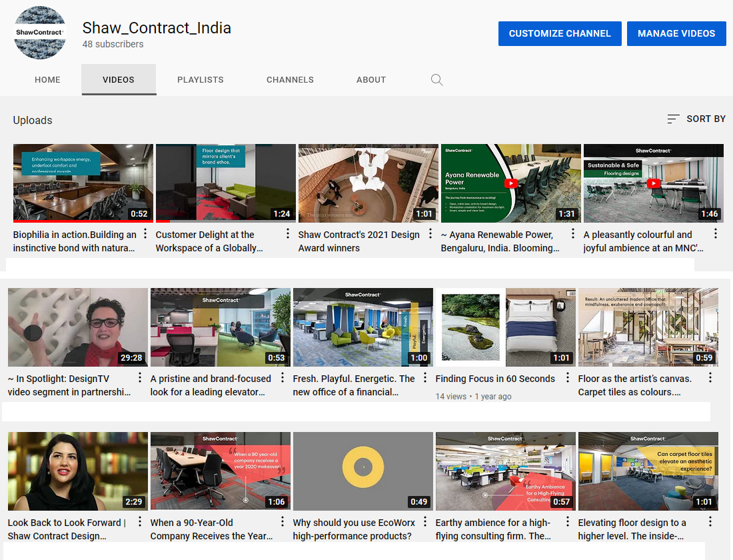Open the Playlists tab
The image size is (733, 560).
coord(200,80)
